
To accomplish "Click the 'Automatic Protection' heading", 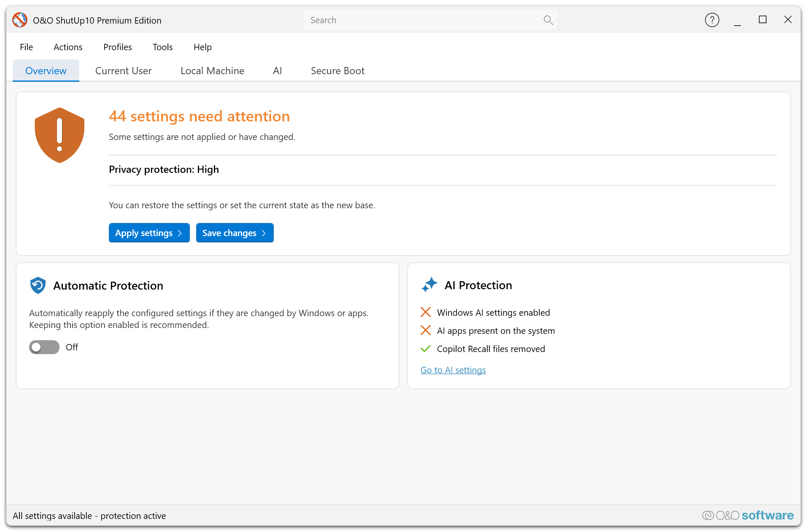I will 108,285.
